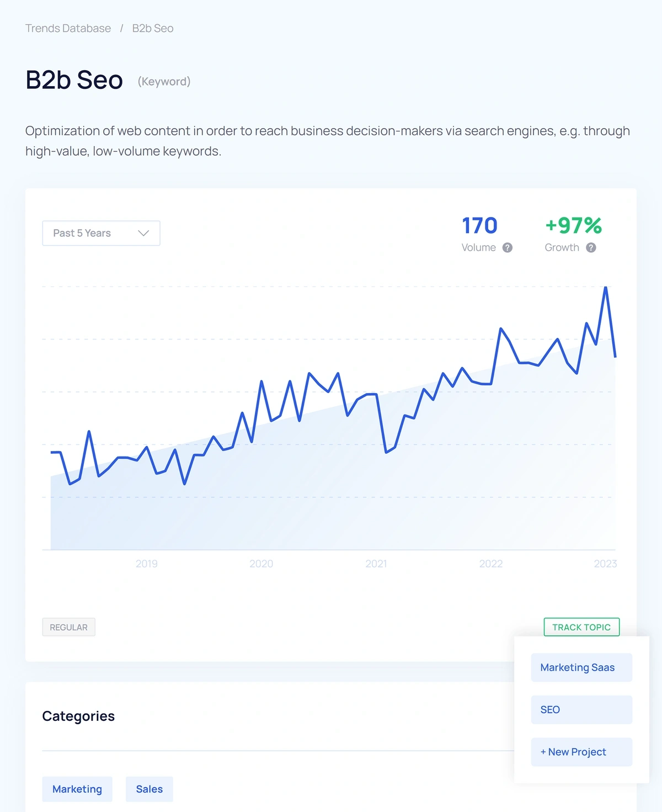
Task: Click the Volume help icon
Action: coord(507,248)
